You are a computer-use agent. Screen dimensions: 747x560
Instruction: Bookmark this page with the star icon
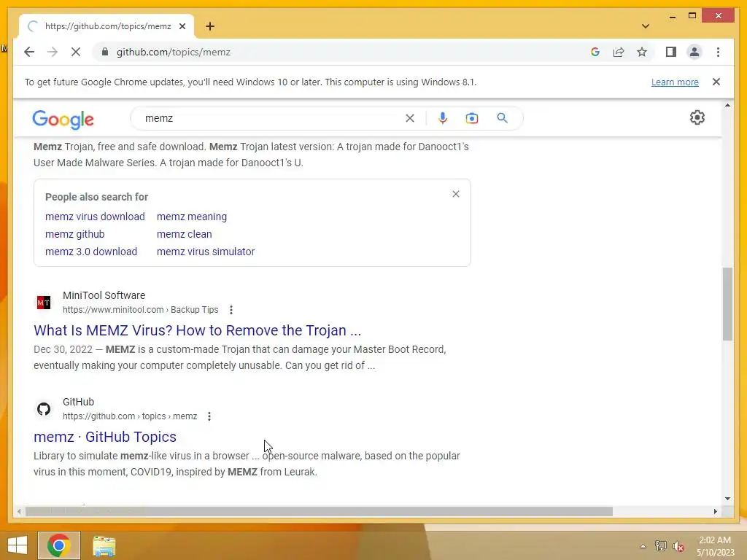642,52
